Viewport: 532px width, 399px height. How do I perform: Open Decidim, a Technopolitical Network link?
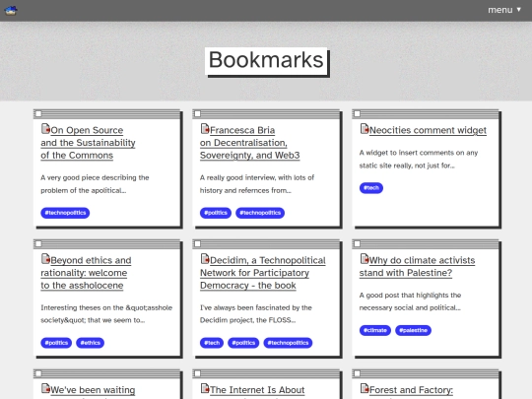[263, 273]
